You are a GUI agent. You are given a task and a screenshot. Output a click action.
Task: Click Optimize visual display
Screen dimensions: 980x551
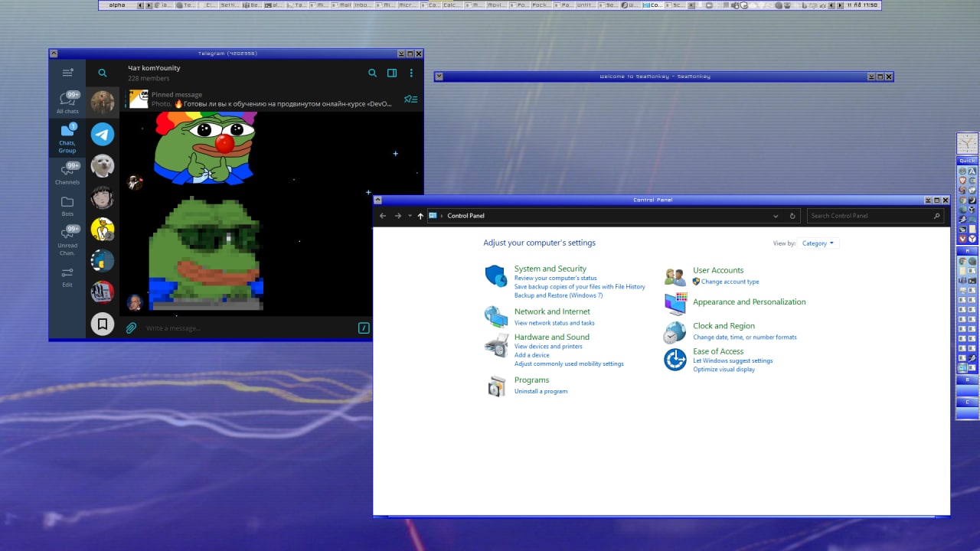click(724, 370)
